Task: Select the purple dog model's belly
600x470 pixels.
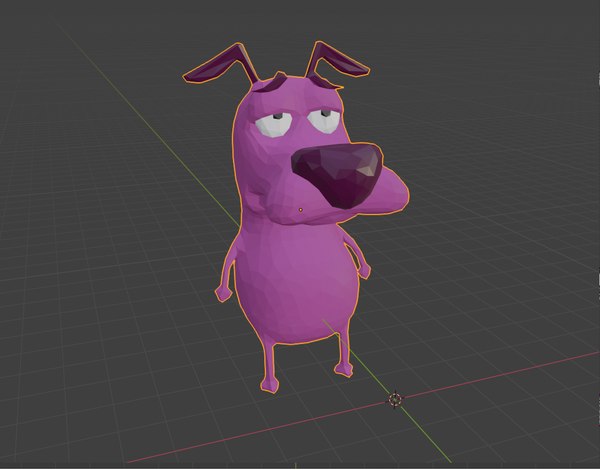Action: click(x=297, y=283)
